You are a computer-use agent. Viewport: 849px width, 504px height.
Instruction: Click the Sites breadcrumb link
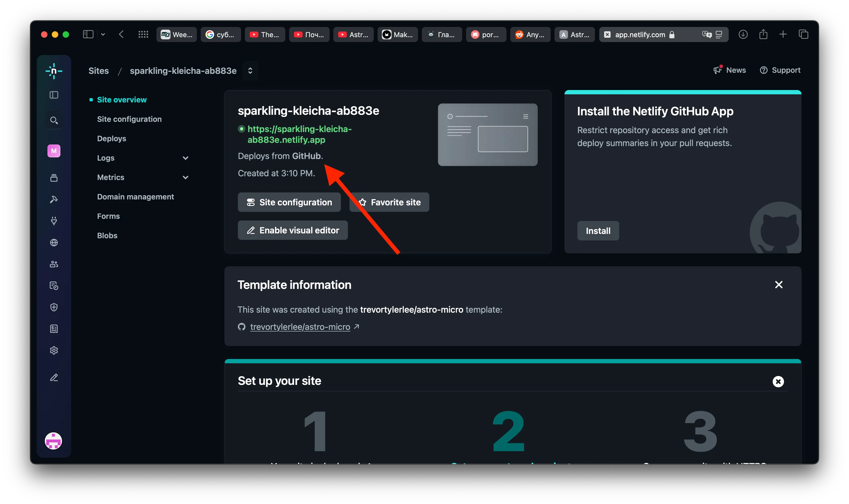(x=98, y=71)
